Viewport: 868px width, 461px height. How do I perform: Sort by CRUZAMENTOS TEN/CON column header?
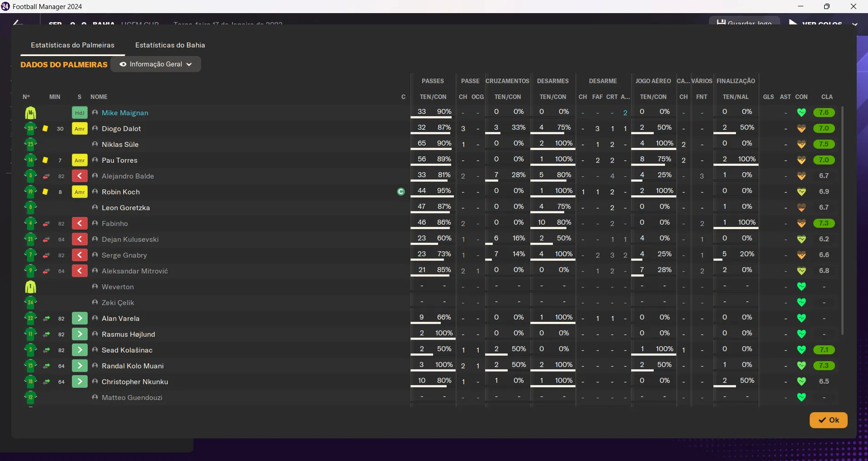pyautogui.click(x=508, y=97)
